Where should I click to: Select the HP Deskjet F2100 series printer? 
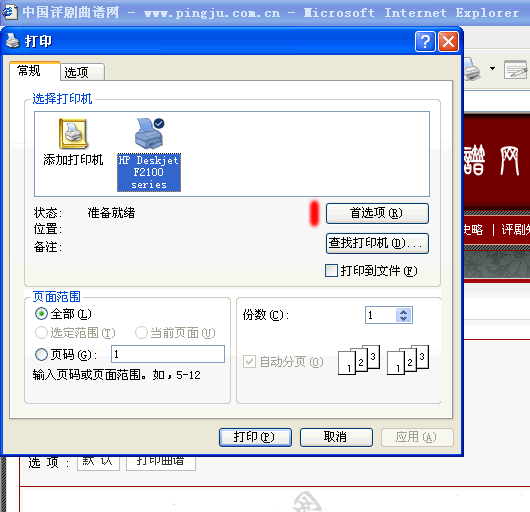click(149, 155)
